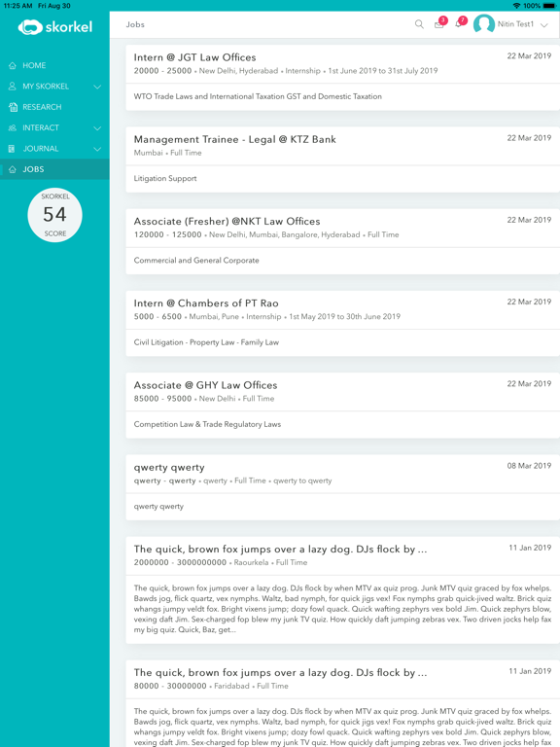Expand the My Skorkel submenu chevron
This screenshot has width=560, height=747.
pos(97,87)
